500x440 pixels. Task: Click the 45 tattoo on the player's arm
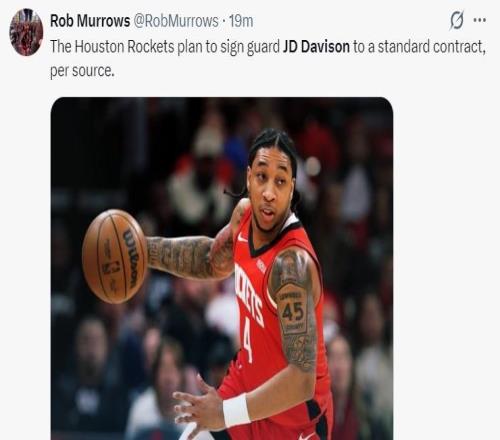click(x=293, y=312)
